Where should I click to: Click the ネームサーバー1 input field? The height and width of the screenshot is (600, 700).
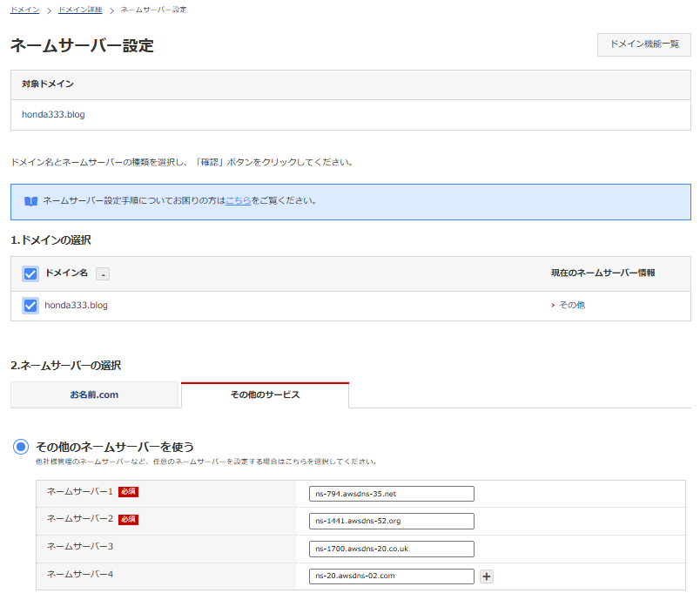point(392,494)
